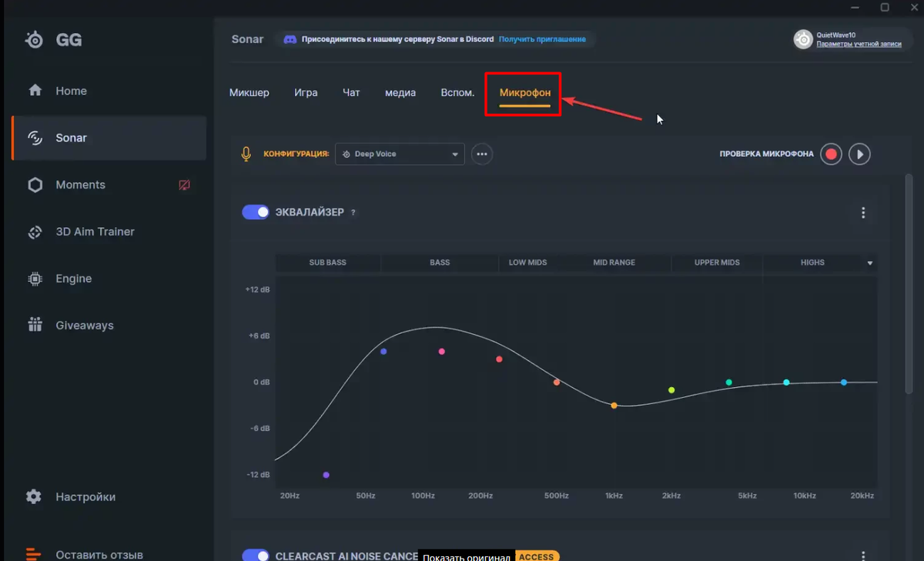Play back the microphone test
This screenshot has width=924, height=561.
(859, 154)
